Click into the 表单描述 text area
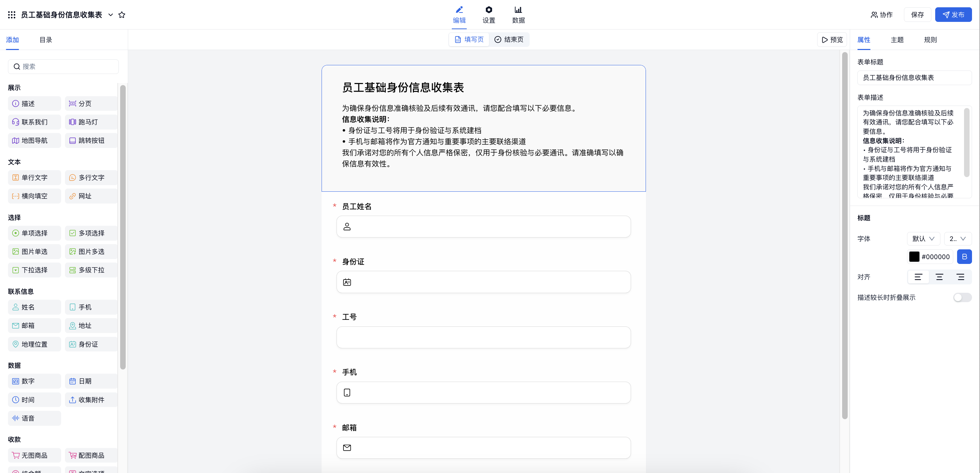 point(915,152)
